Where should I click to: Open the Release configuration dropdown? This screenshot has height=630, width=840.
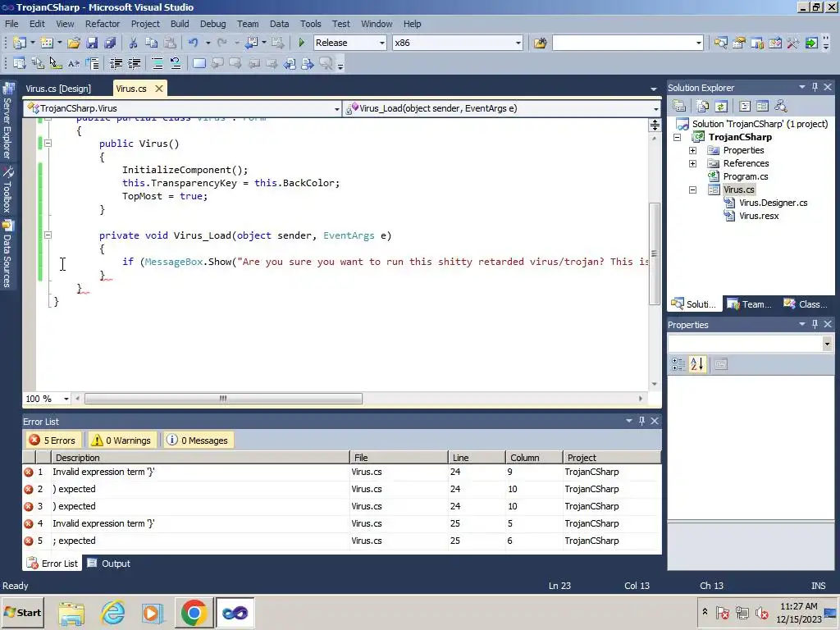point(382,43)
